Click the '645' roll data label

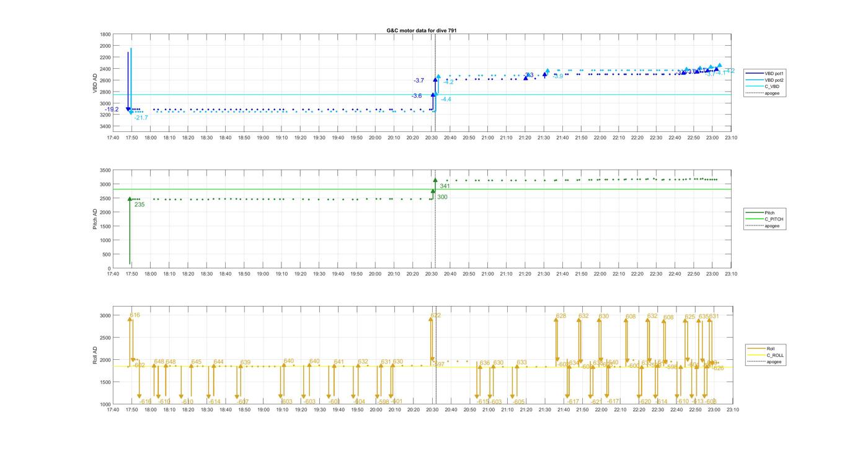[x=196, y=362]
